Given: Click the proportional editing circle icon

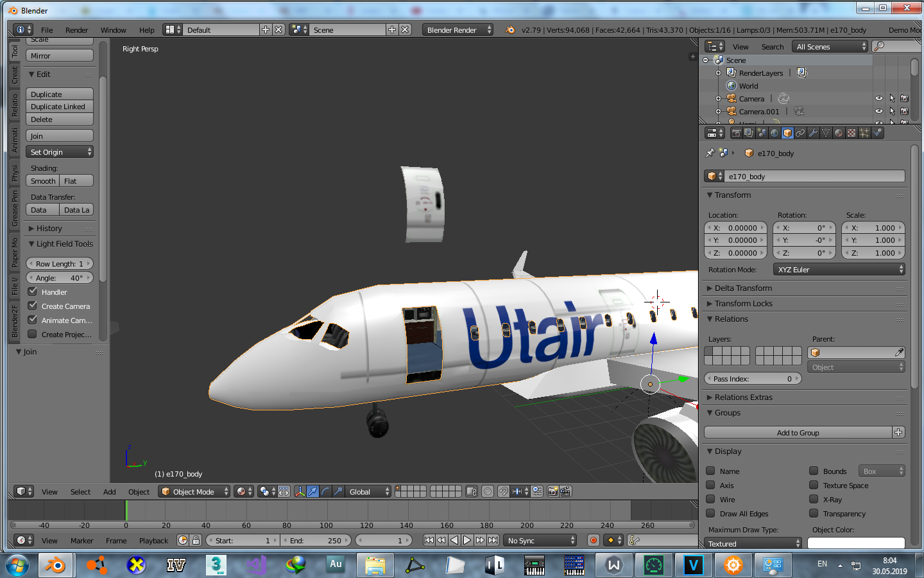Looking at the screenshot, I should click(x=488, y=491).
